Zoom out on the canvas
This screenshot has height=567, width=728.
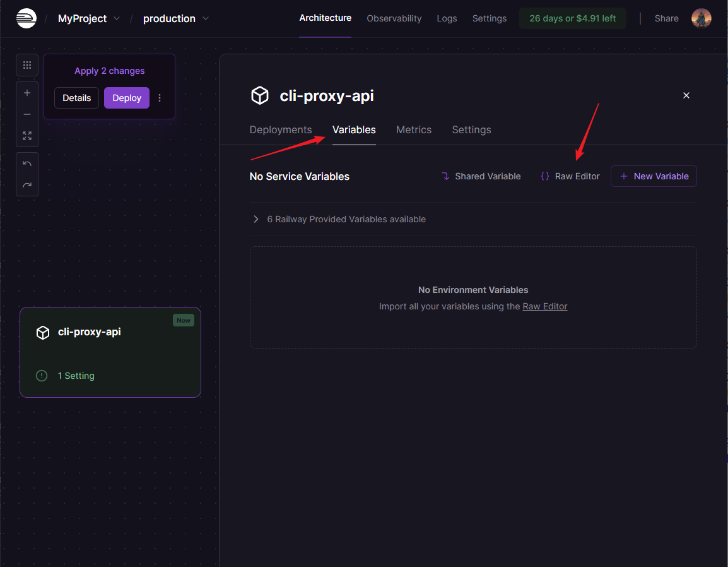pyautogui.click(x=27, y=114)
